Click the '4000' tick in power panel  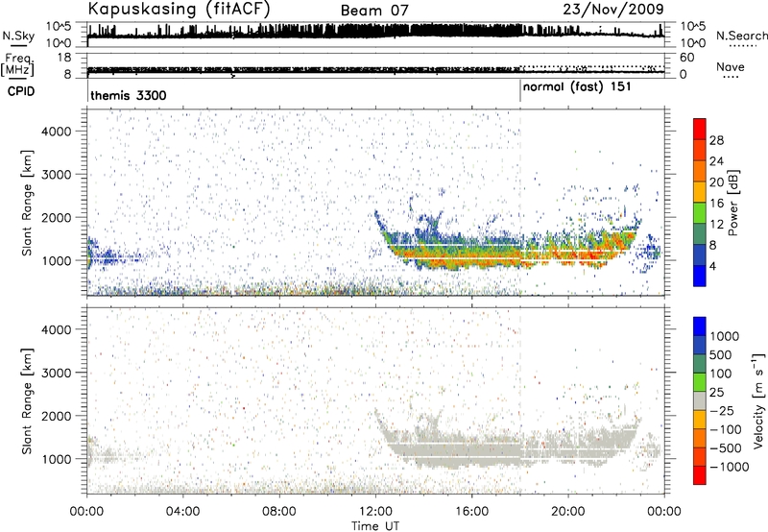click(x=57, y=132)
